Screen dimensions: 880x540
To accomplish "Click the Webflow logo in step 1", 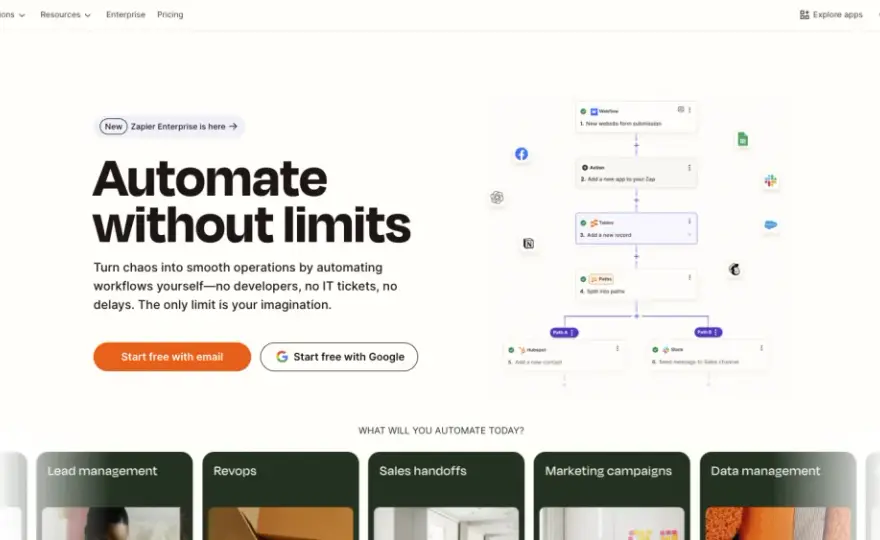I will (x=594, y=111).
